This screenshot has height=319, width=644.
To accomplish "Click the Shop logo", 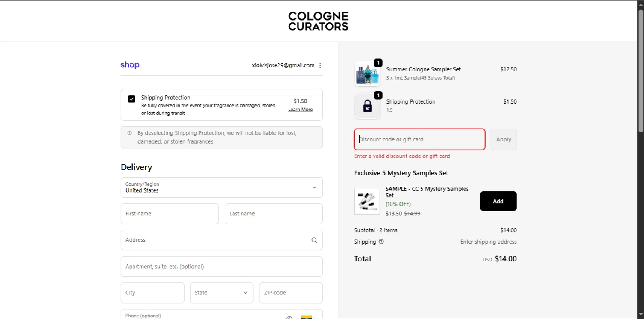I will coord(130,65).
